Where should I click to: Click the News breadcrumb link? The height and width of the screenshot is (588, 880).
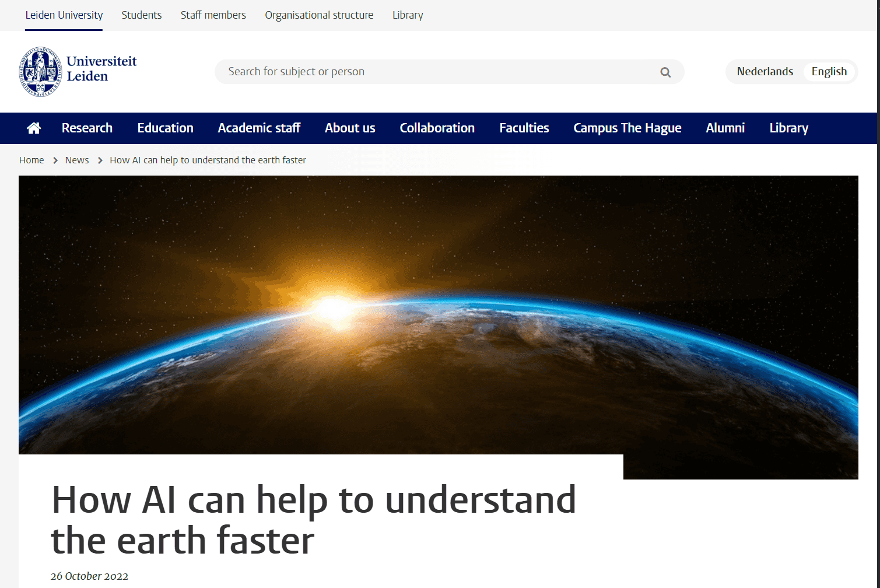coord(76,160)
